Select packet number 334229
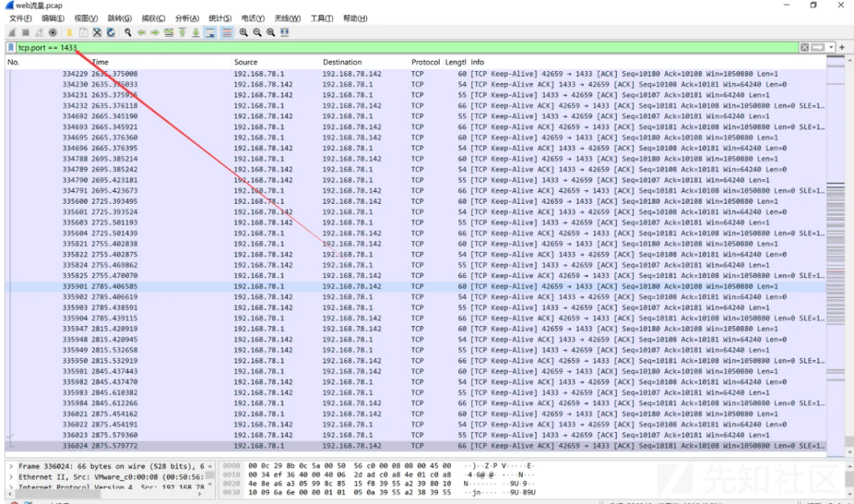854x504 pixels. point(416,73)
